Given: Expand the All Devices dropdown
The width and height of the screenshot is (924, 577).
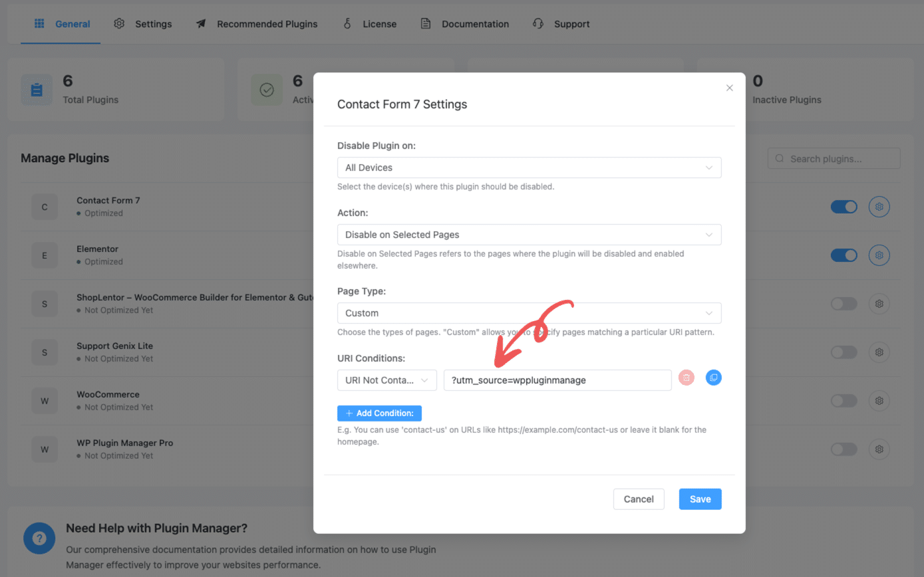Looking at the screenshot, I should tap(529, 168).
